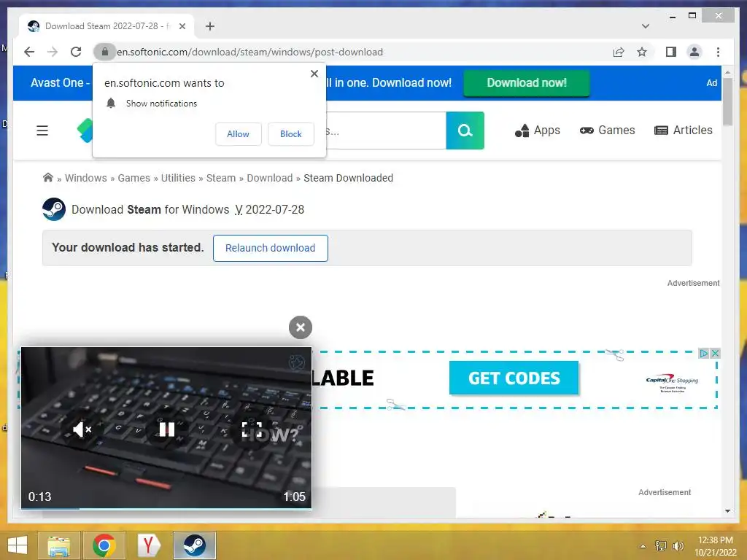Close the Download Steam tab

point(182,26)
